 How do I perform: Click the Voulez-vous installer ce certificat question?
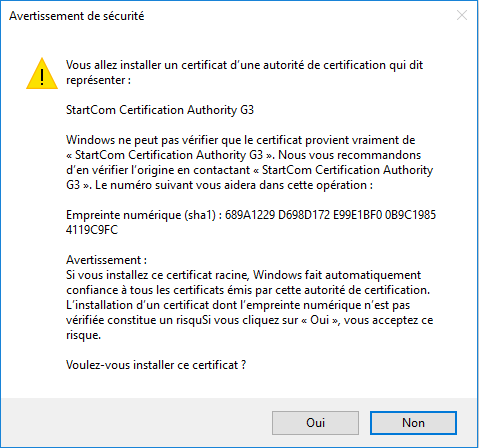156,365
